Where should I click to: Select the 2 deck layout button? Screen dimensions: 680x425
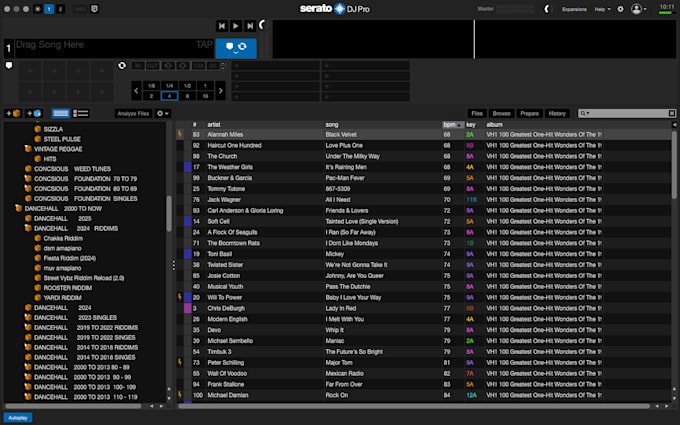60,9
